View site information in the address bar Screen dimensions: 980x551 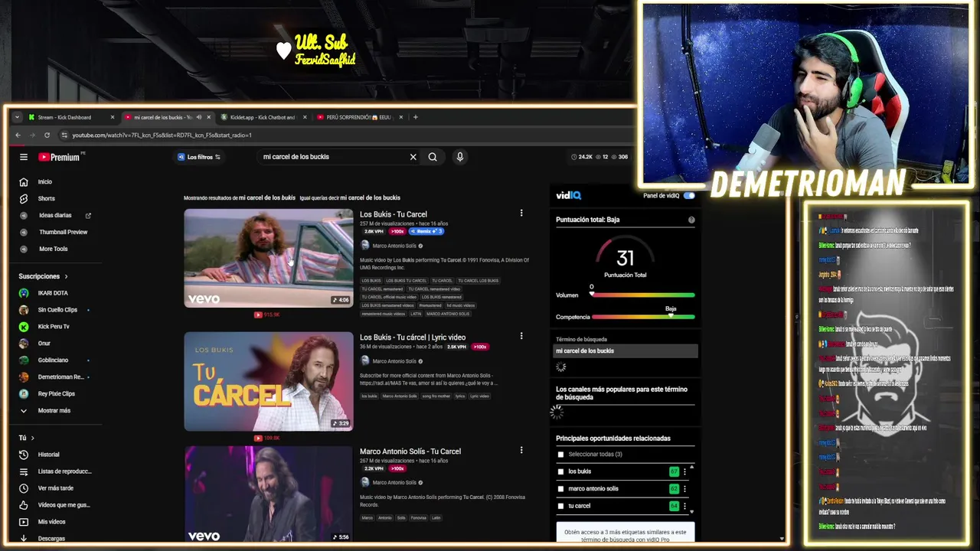pyautogui.click(x=64, y=135)
